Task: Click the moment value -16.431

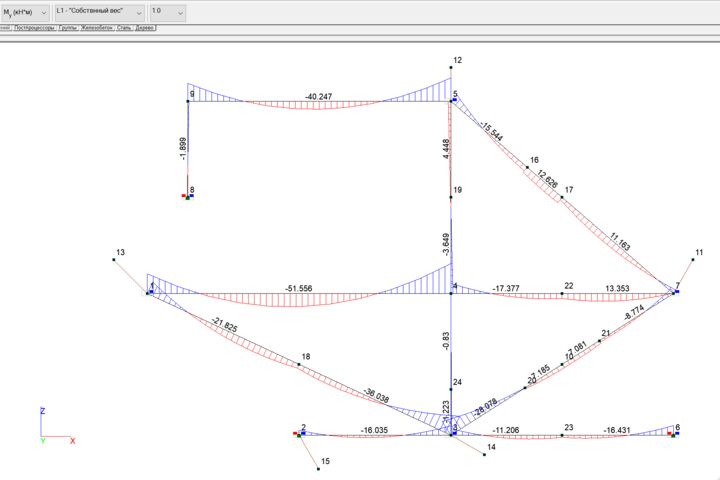Action: [x=617, y=430]
